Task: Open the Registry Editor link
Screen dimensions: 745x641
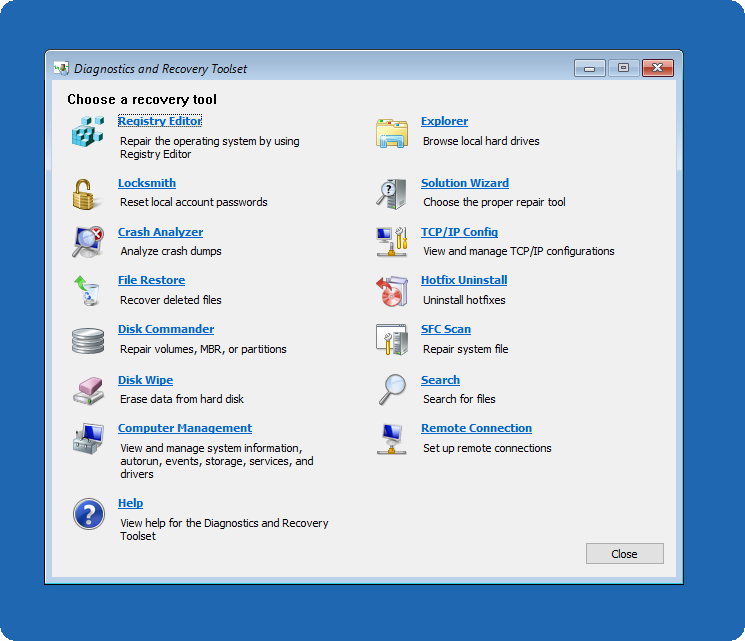Action: point(160,121)
